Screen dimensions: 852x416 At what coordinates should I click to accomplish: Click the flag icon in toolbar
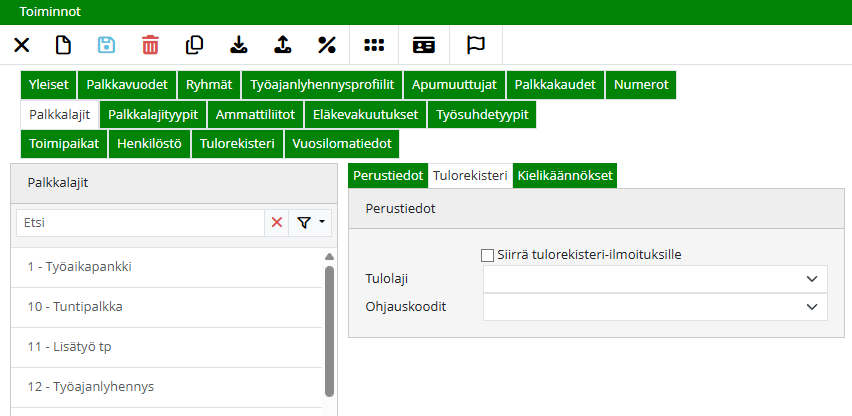[x=476, y=45]
